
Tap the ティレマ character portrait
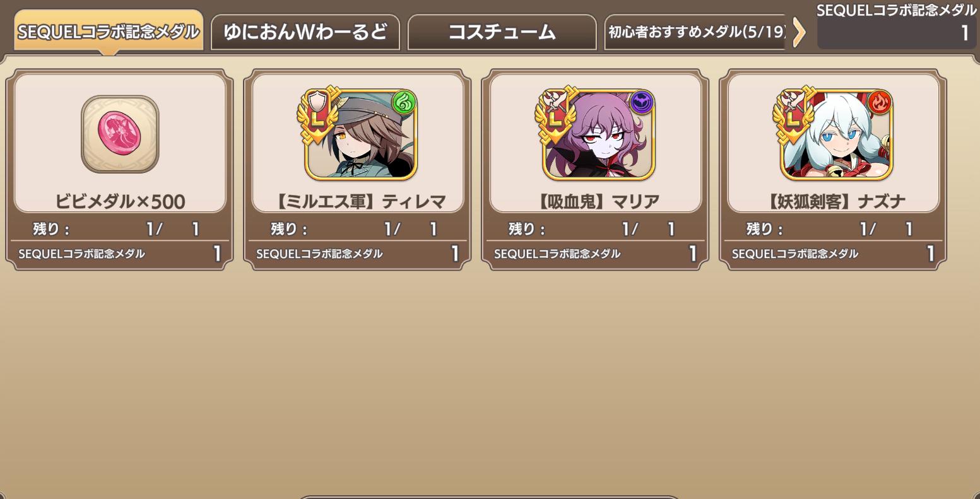361,134
